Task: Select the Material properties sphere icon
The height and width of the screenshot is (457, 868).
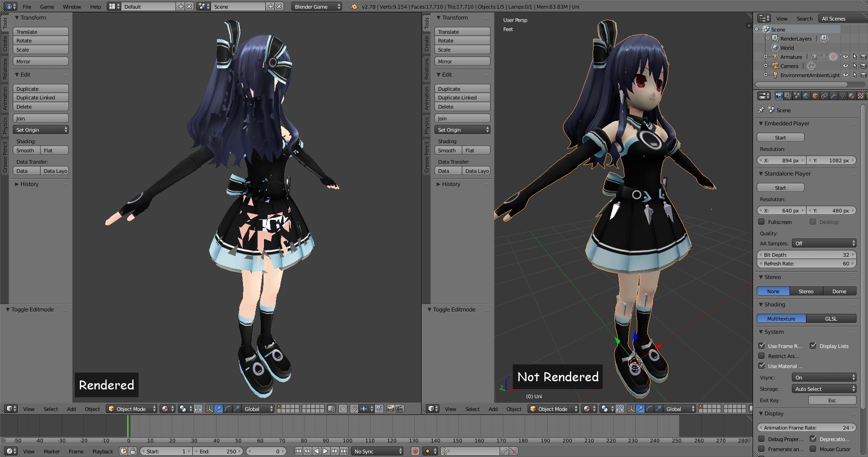Action: coord(851,96)
